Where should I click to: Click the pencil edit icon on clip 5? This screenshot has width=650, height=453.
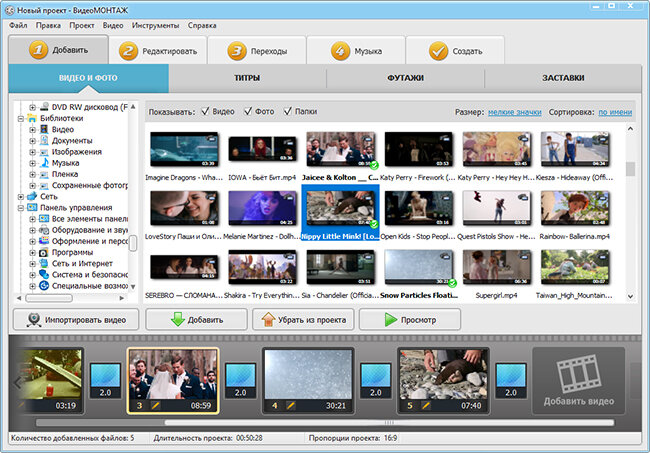(x=426, y=405)
